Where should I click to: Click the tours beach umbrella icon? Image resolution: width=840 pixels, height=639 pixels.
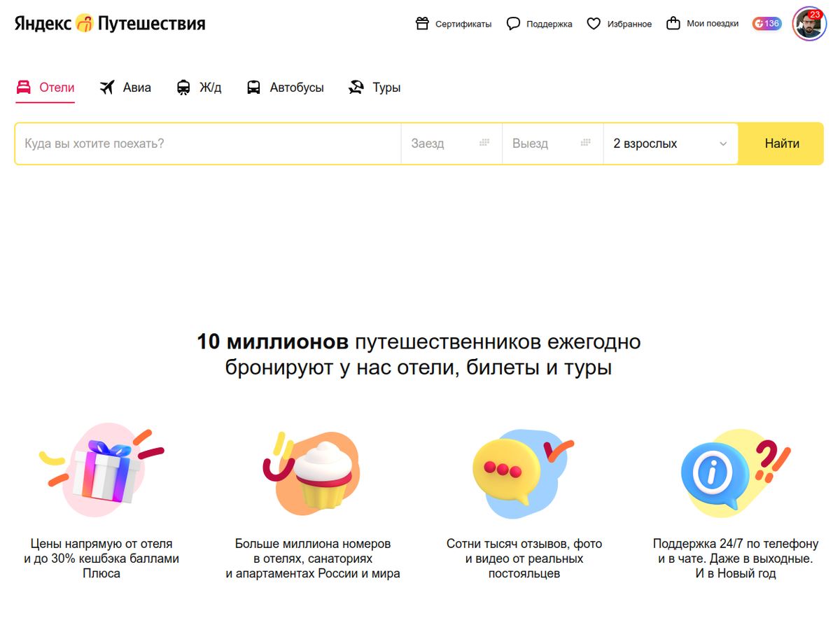[x=356, y=87]
